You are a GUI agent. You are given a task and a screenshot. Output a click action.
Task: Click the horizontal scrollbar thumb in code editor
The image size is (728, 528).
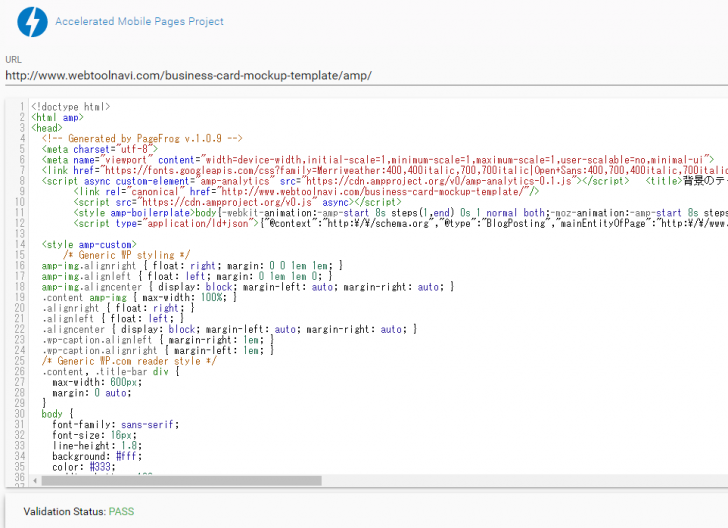pyautogui.click(x=182, y=481)
